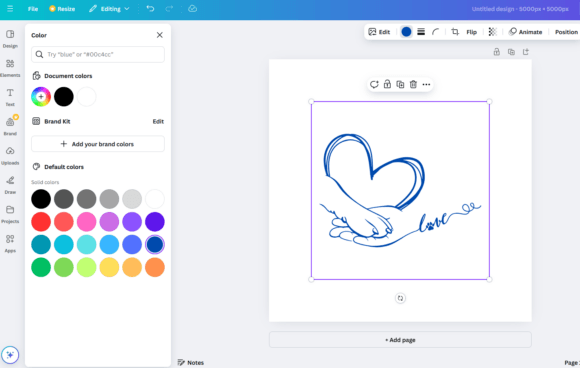
Task: Open the Apps sidebar tab
Action: (x=10, y=243)
